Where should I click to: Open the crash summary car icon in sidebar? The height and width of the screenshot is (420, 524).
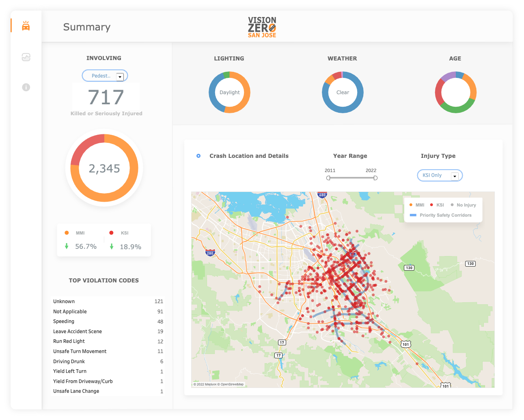coord(26,26)
